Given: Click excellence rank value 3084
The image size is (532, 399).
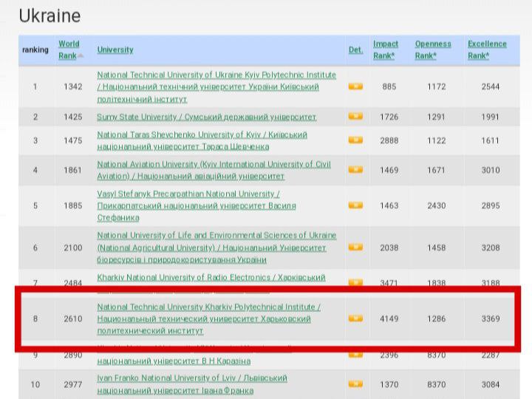Looking at the screenshot, I should [x=491, y=384].
